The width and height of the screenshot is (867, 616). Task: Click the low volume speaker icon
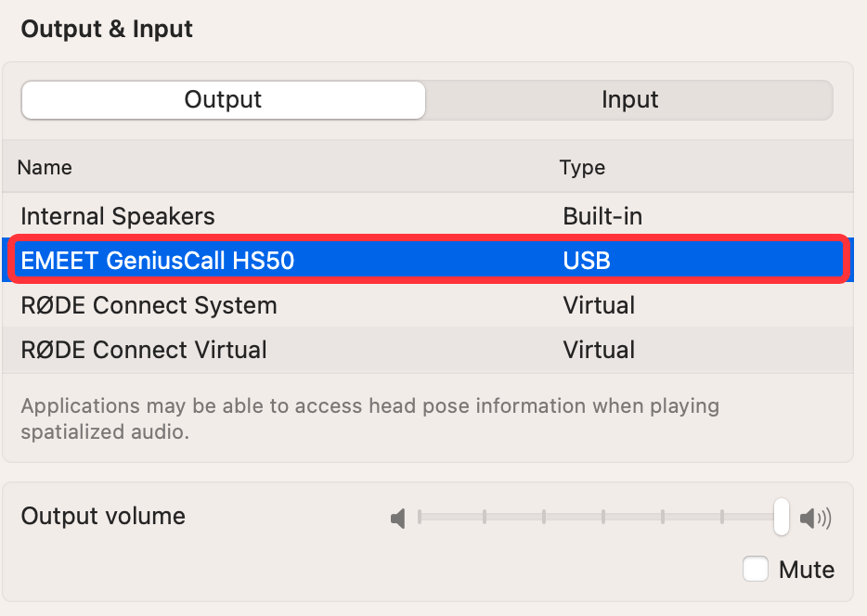point(398,519)
